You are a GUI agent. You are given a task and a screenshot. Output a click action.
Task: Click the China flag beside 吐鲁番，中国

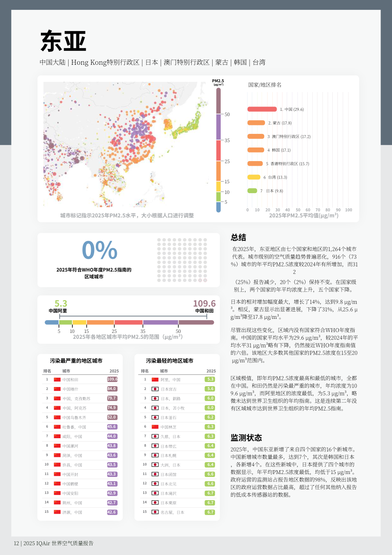(57, 427)
